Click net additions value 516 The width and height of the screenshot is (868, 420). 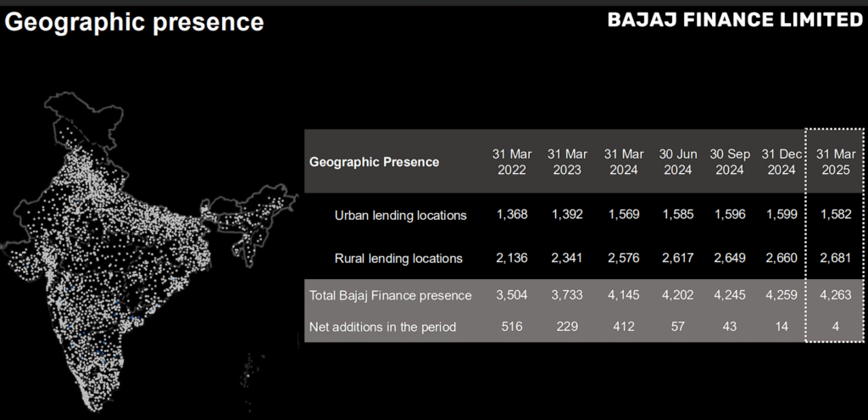512,327
